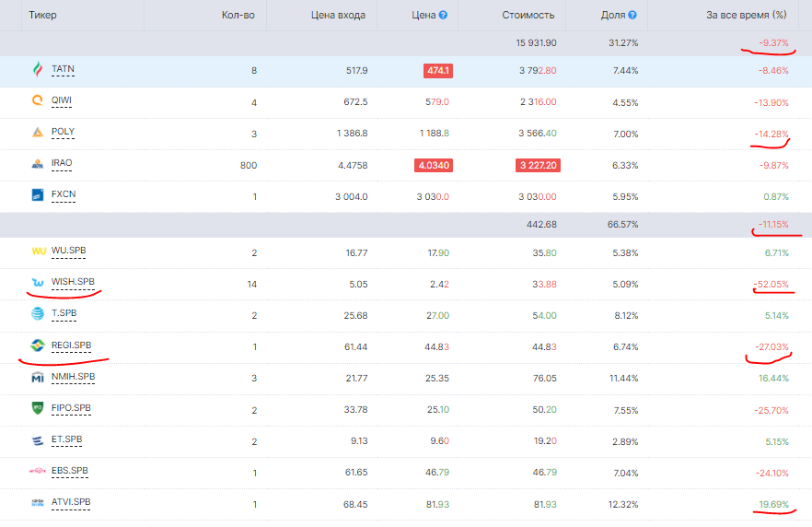Click the T.SPB globe logo icon

click(37, 313)
